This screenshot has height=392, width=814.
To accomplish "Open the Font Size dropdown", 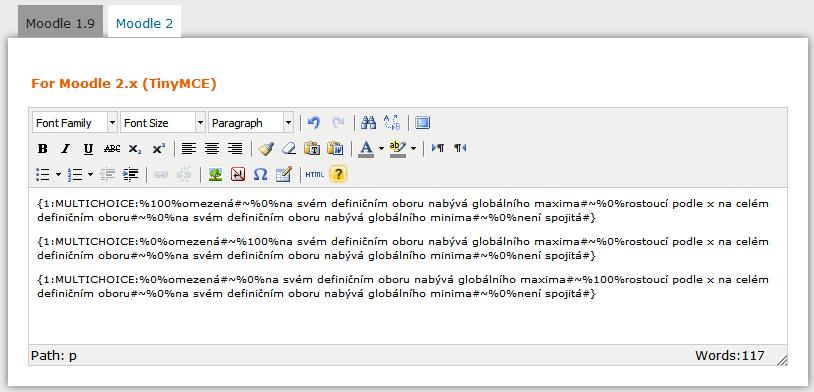I will 163,123.
